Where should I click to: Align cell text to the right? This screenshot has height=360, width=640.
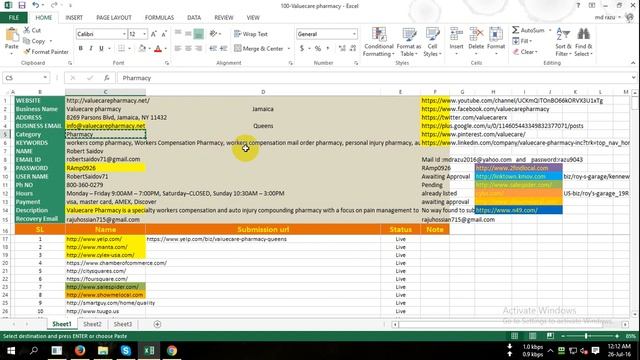coord(198,49)
